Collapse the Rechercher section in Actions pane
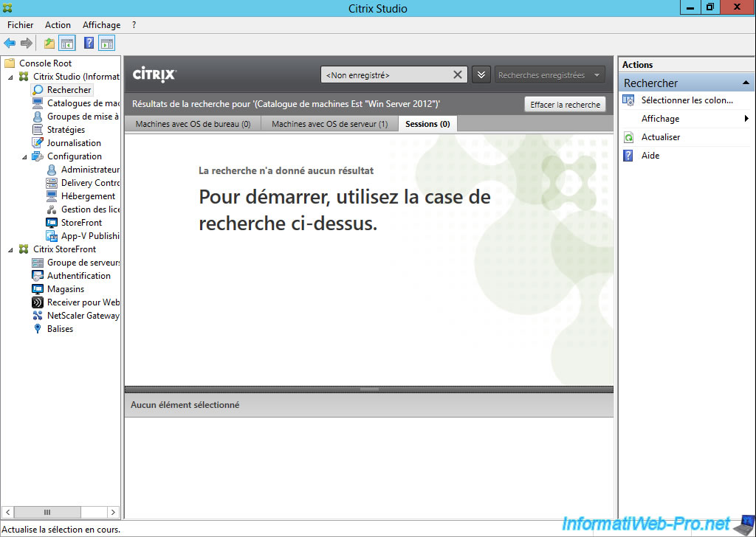The width and height of the screenshot is (756, 537). pos(746,83)
